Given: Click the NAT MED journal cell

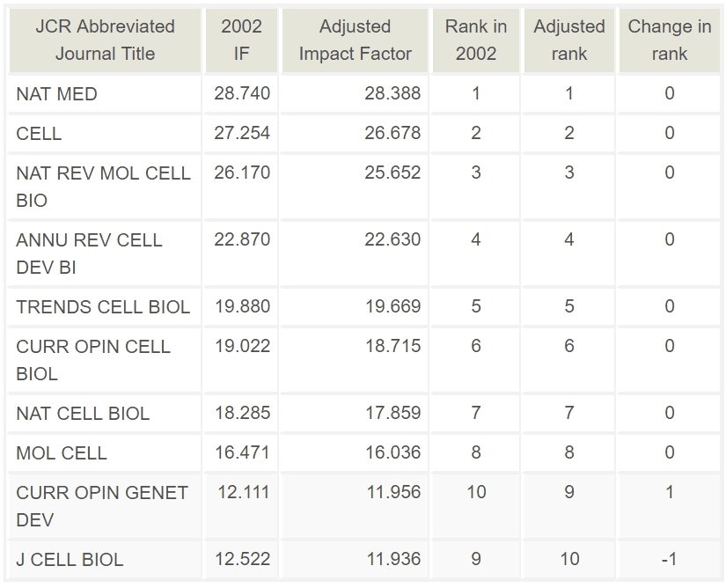Looking at the screenshot, I should pos(105,94).
